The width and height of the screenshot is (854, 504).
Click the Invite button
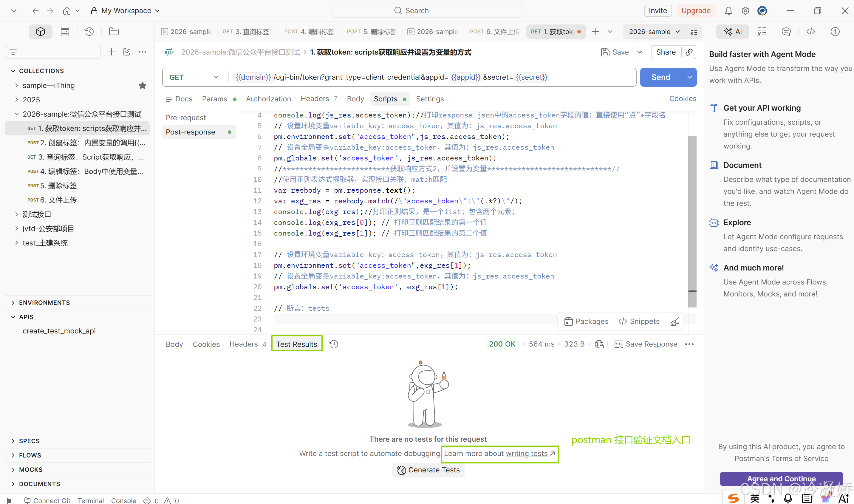pyautogui.click(x=657, y=11)
